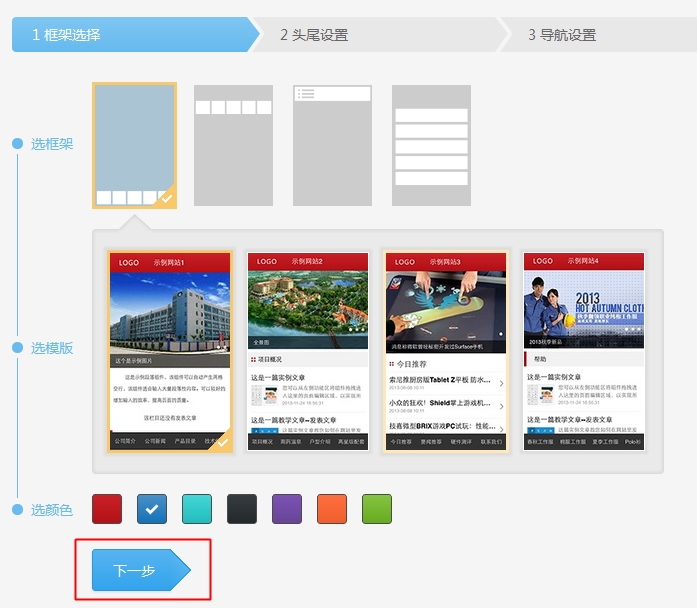
Task: Click the 选模版 step label
Action: click(x=52, y=348)
